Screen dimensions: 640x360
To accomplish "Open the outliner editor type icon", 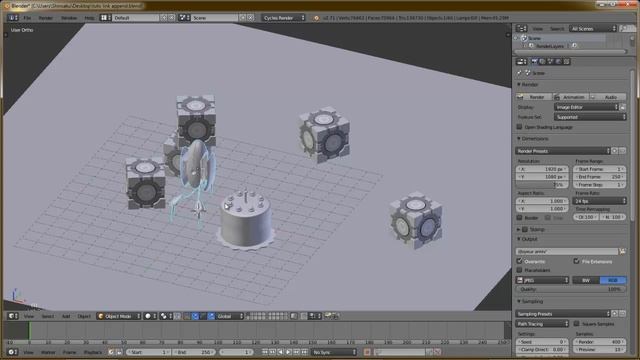I will pyautogui.click(x=521, y=29).
